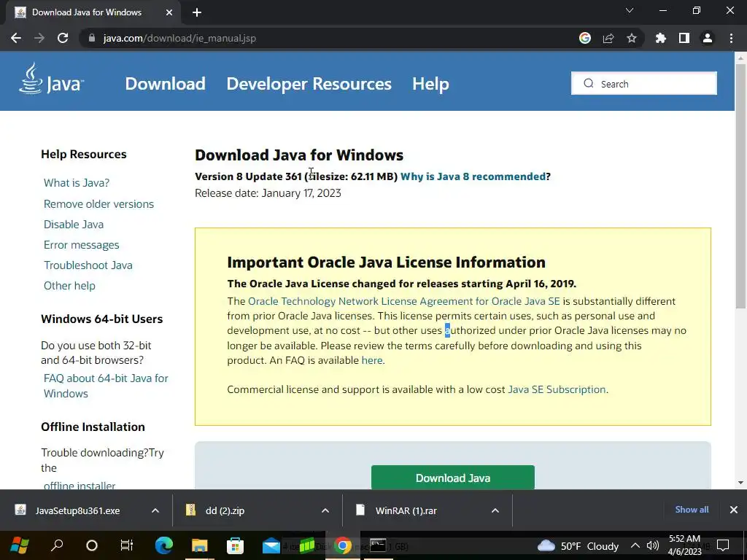Open the Troubleshoot Java link
The width and height of the screenshot is (747, 560).
88,265
